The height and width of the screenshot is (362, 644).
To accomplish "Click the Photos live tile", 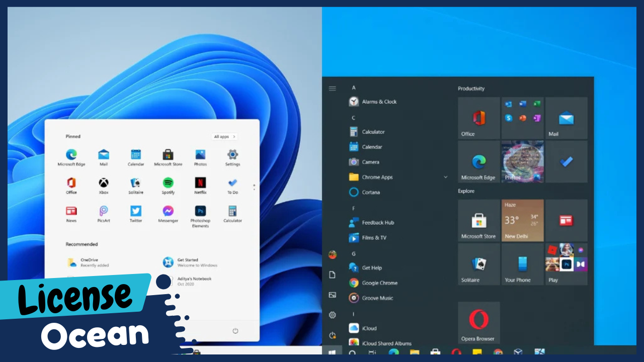I will tap(522, 161).
